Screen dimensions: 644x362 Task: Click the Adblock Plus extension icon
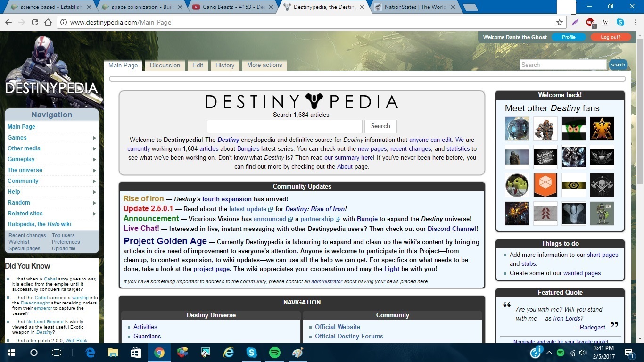coord(590,22)
